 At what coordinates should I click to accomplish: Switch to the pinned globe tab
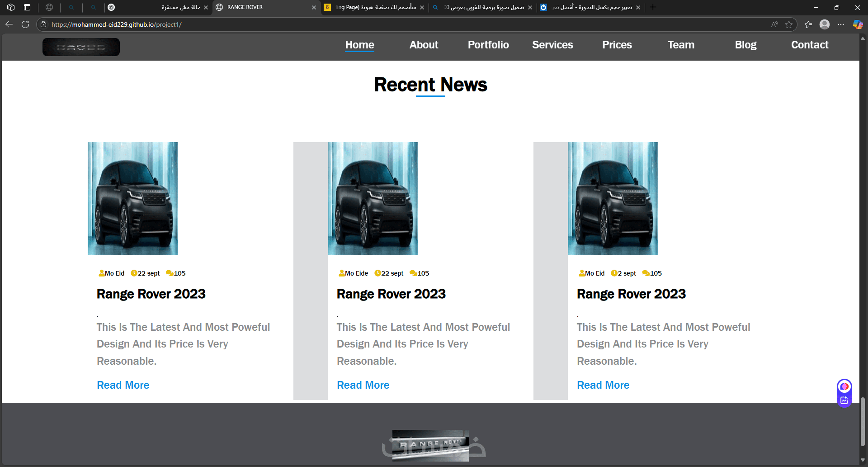click(x=49, y=7)
